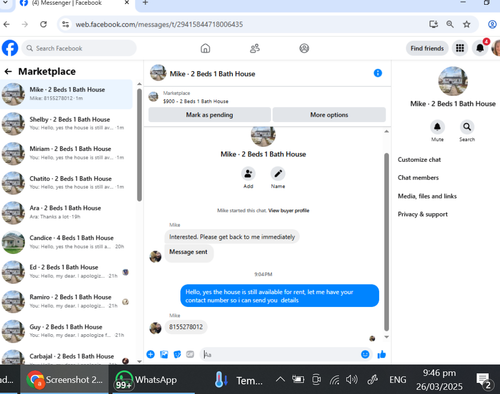This screenshot has height=394, width=500.
Task: Open Shelby - 2 Beds 1 Bath House chat
Action: [x=67, y=123]
